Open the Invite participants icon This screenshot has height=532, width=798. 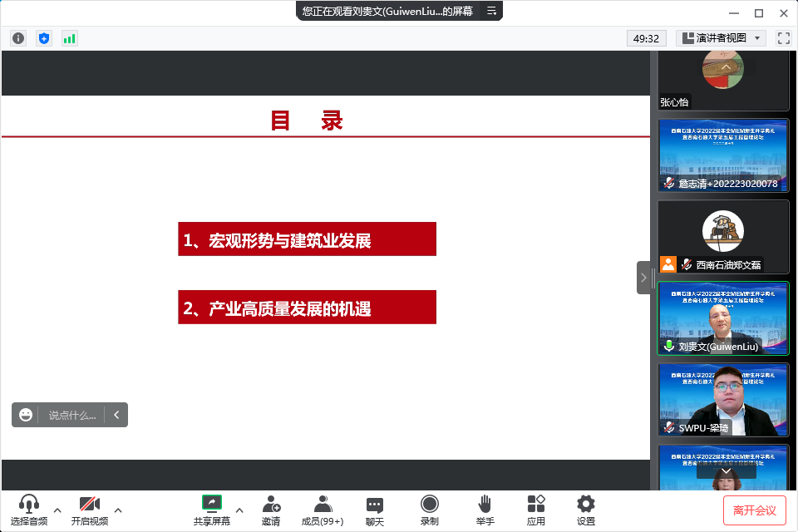coord(271,510)
